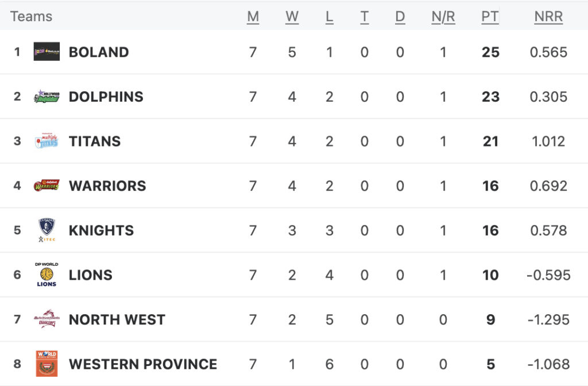This screenshot has height=386, width=588.
Task: Select the Warriors team logo
Action: 47,186
